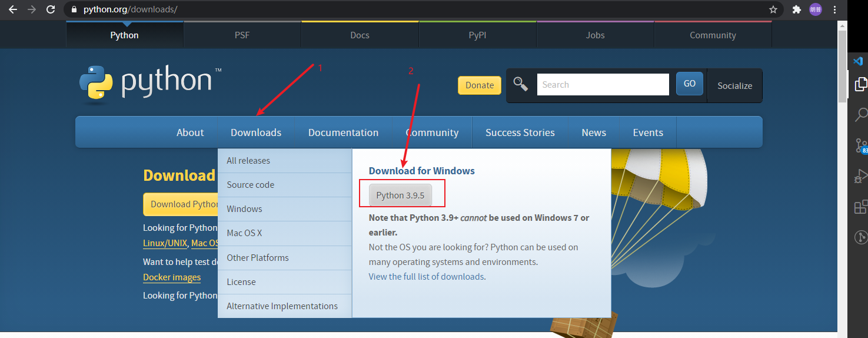The width and height of the screenshot is (868, 338).
Task: Click the magnifying glass search icon
Action: click(521, 84)
